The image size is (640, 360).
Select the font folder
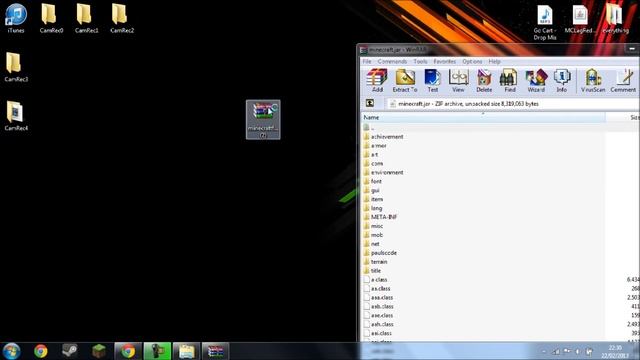(372, 181)
